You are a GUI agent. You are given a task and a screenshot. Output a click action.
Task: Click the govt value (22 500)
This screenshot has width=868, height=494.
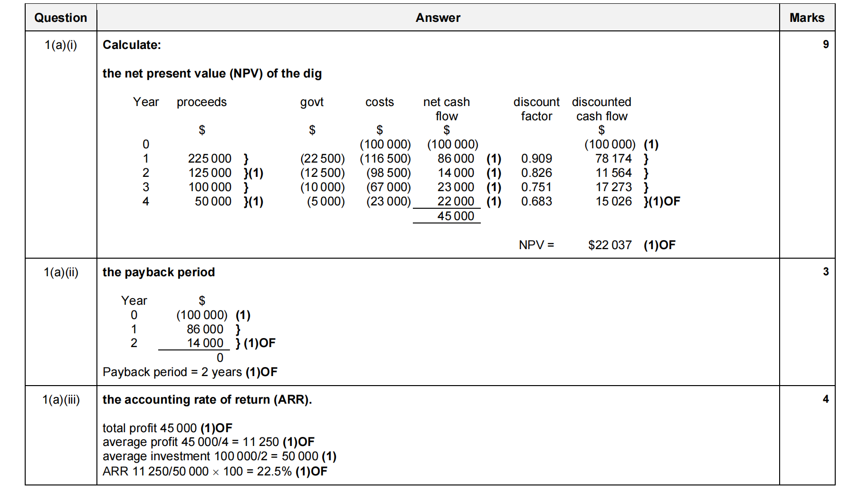(x=322, y=159)
